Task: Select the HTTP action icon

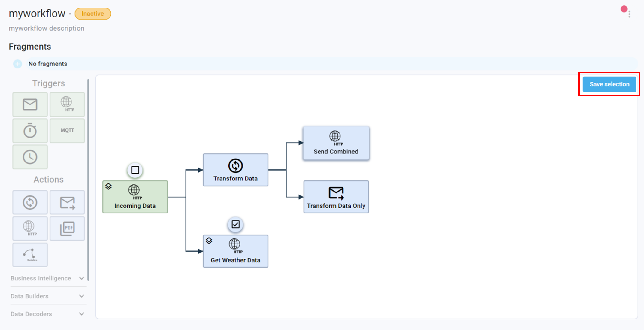Action: (30, 228)
